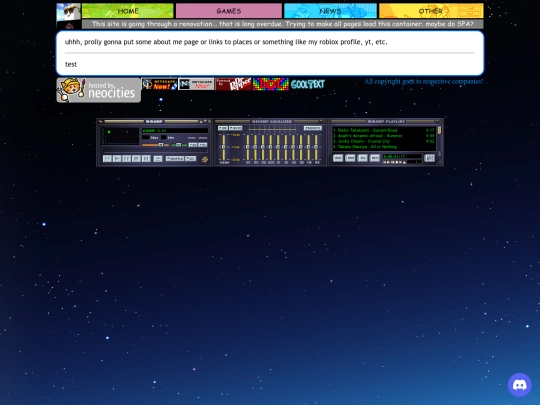Open equalizer PRESETS menu
Viewport: 540px width, 405px height.
(x=313, y=128)
